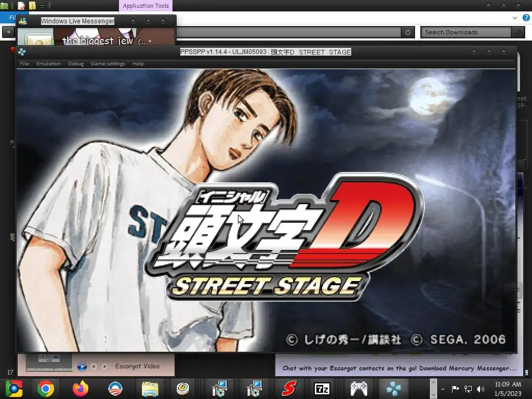Open Firefox from taskbar

pos(81,389)
